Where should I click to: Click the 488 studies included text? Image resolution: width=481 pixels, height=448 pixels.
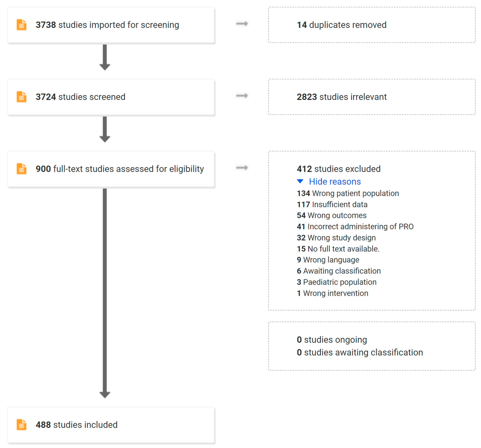pos(77,425)
